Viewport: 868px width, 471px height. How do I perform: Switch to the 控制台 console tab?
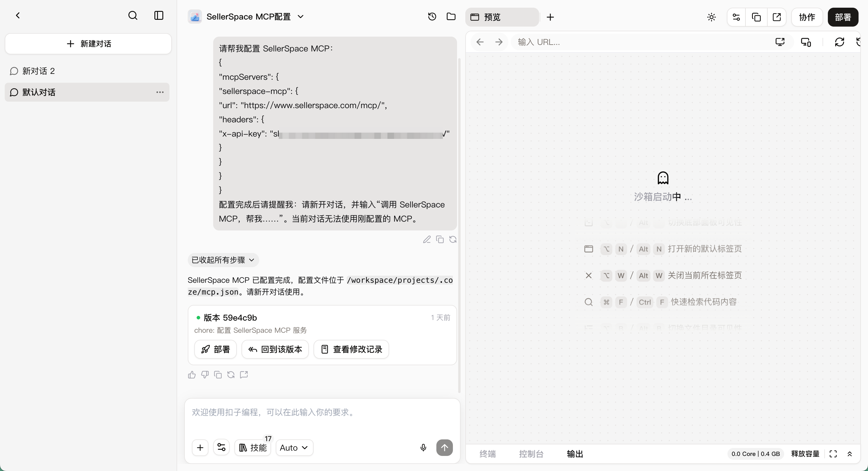[531, 454]
